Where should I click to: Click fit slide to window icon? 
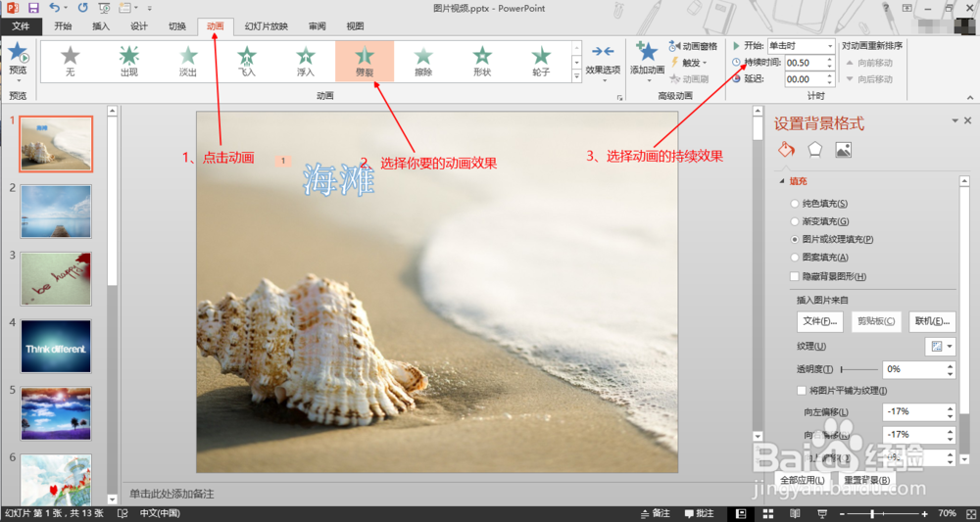[969, 512]
